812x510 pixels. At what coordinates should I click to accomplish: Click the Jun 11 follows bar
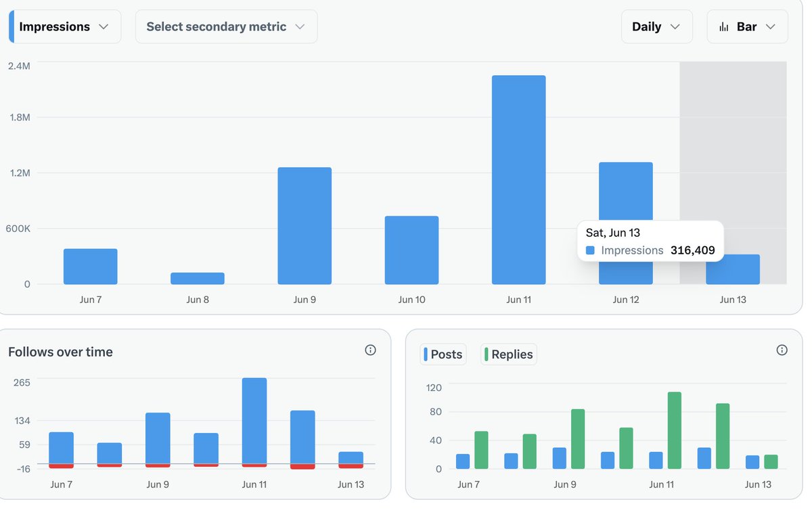254,421
